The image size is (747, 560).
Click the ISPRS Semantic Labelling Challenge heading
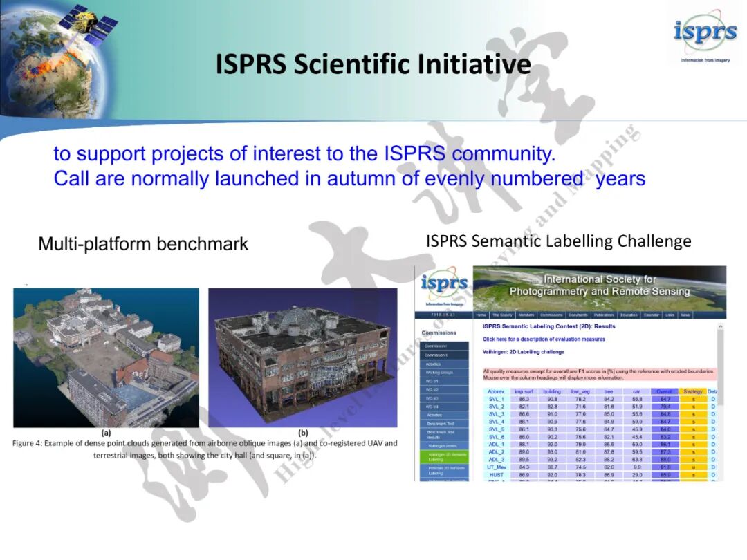point(558,241)
